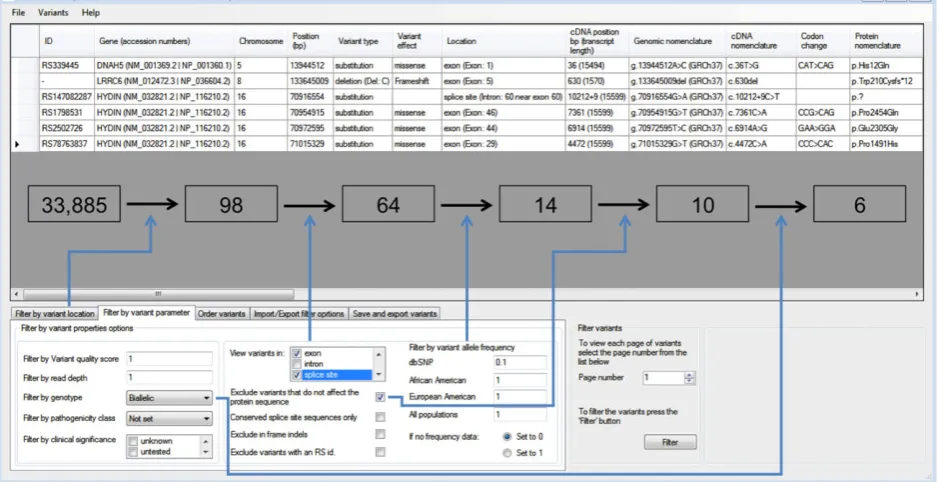The width and height of the screenshot is (939, 482).
Task: Open the Variants menu
Action: [x=53, y=13]
